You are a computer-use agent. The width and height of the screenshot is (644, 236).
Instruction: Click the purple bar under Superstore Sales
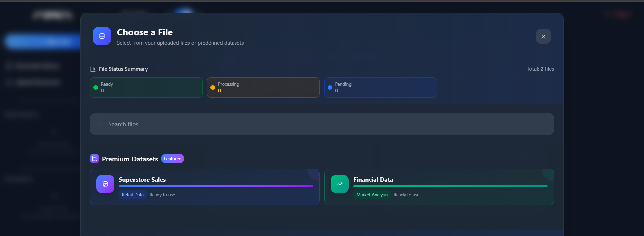(x=216, y=186)
